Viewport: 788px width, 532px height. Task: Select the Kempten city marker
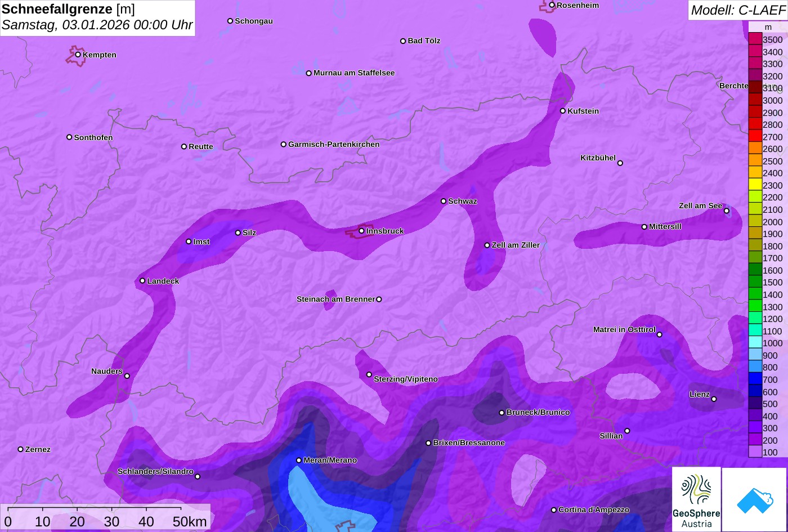(78, 55)
